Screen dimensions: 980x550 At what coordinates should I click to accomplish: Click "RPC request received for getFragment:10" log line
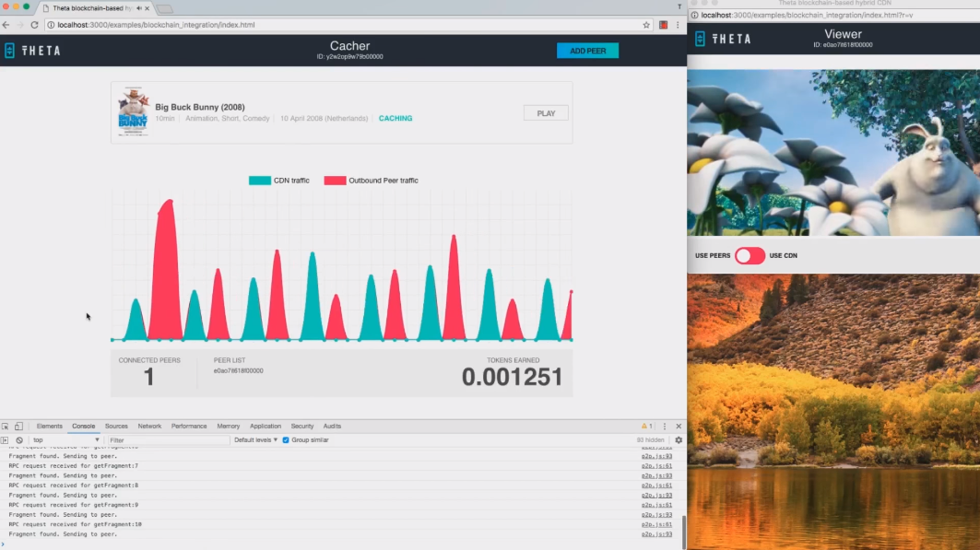(x=75, y=524)
